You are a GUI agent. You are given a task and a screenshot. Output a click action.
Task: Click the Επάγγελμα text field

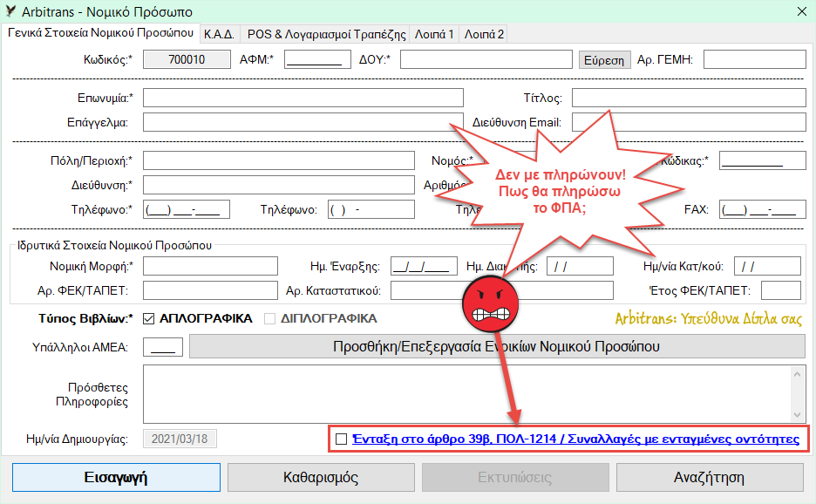point(303,122)
